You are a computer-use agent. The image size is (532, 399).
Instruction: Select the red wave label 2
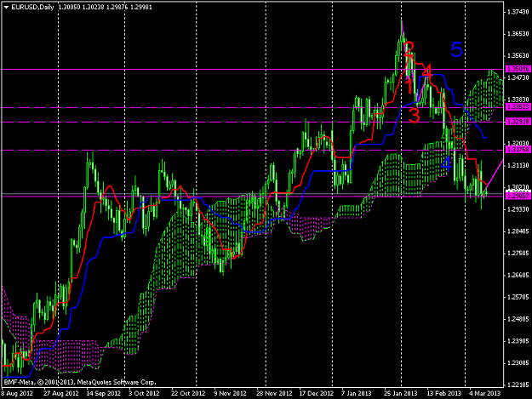[409, 49]
